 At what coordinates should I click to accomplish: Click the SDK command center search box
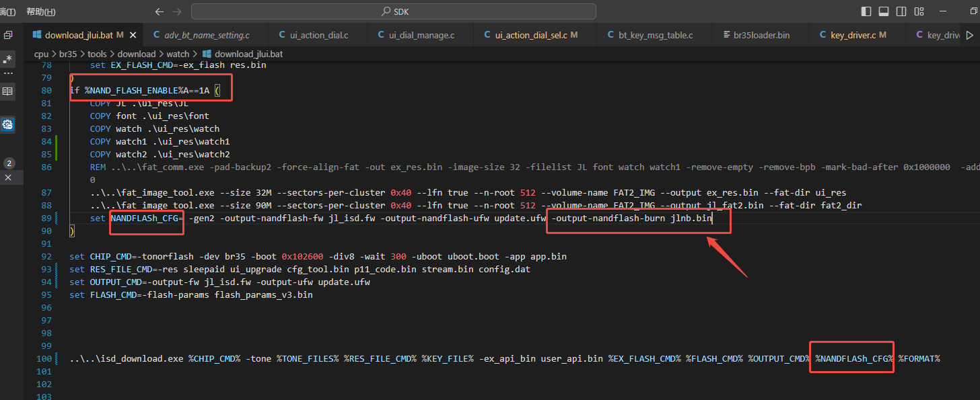(394, 11)
